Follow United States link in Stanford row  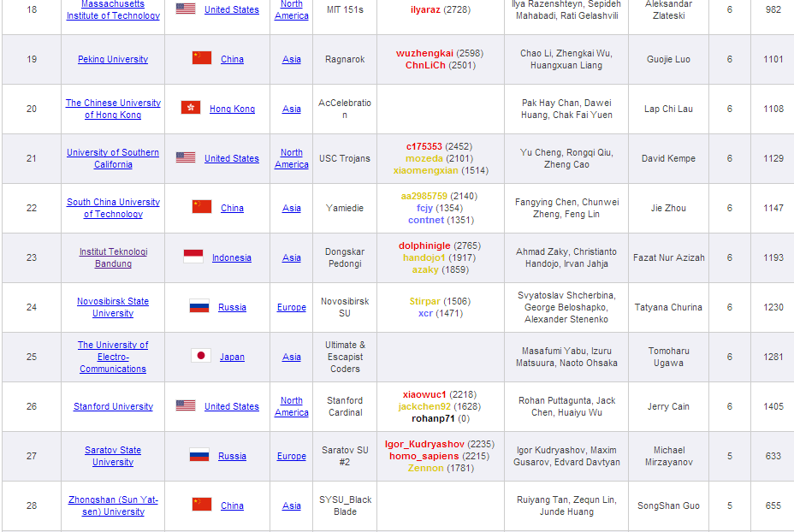231,406
